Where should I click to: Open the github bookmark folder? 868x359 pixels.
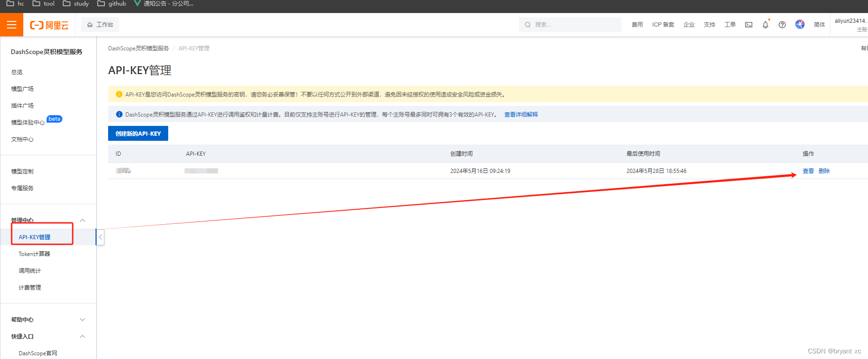pyautogui.click(x=112, y=4)
